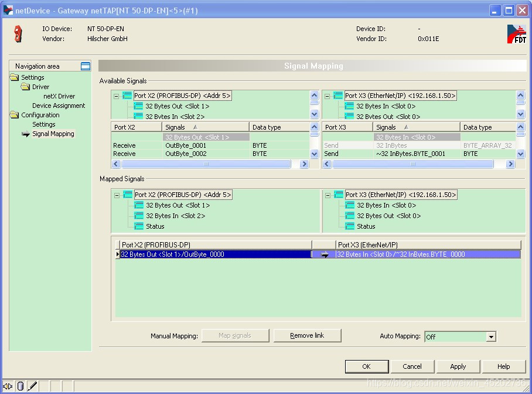Click left arrow of Port X3 table horizontal scrollbar

pyautogui.click(x=327, y=164)
